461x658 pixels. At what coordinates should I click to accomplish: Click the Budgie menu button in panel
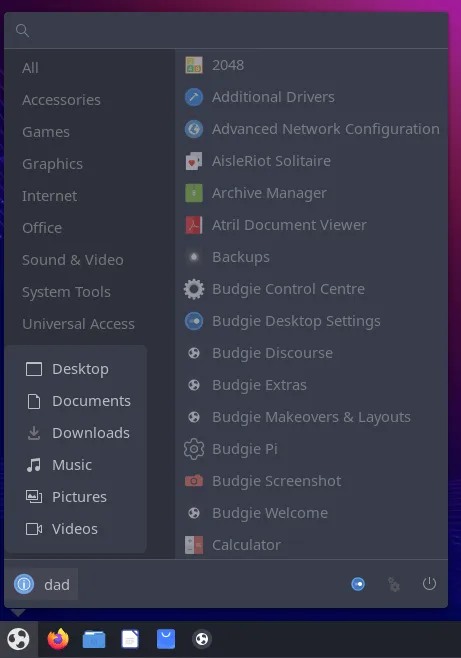pyautogui.click(x=18, y=639)
